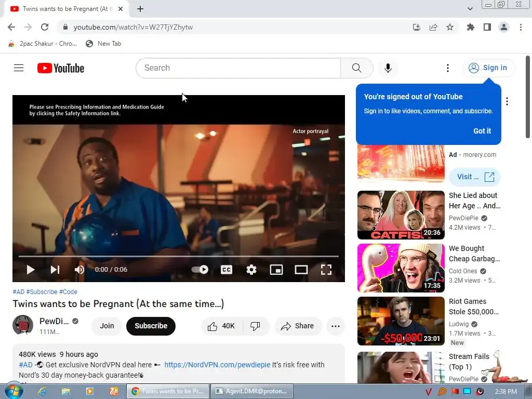Click the search magnifier button
Screen dimensions: 532x399
pos(356,68)
